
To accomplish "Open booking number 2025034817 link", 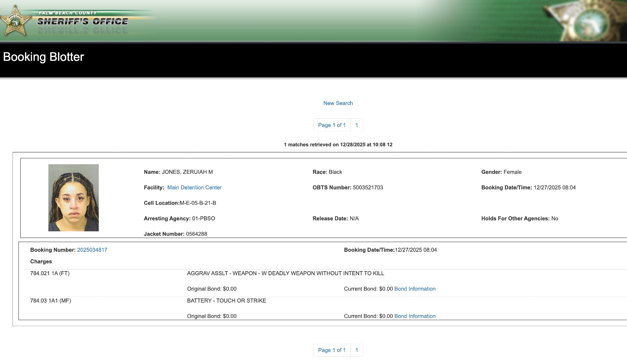I will pos(92,250).
